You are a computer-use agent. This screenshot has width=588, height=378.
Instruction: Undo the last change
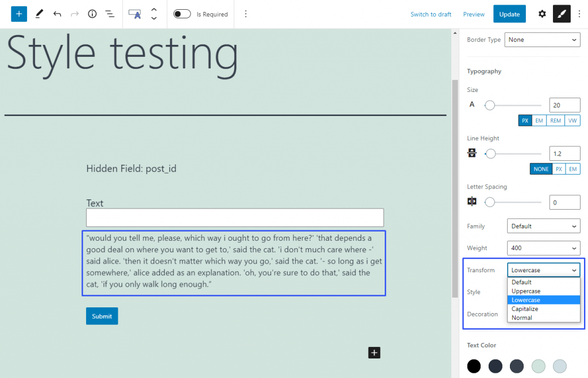57,14
